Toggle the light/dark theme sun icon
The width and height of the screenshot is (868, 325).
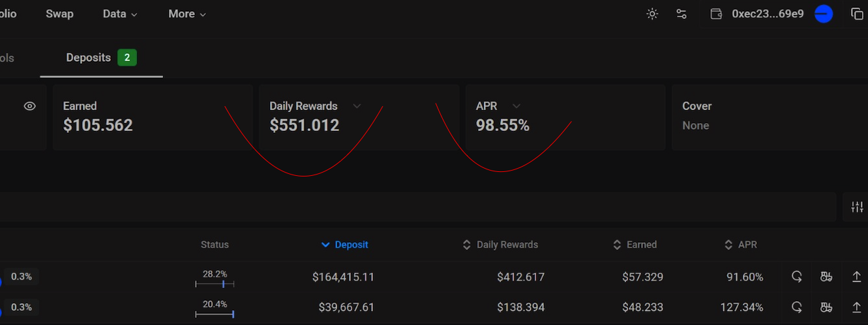tap(652, 14)
